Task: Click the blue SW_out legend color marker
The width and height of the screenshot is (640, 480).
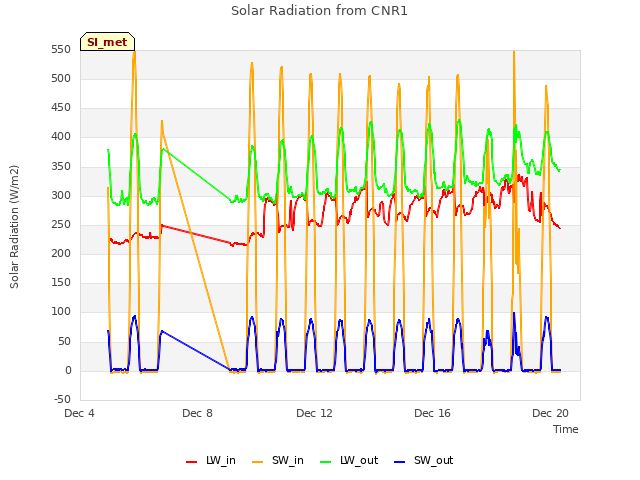Action: coord(400,462)
